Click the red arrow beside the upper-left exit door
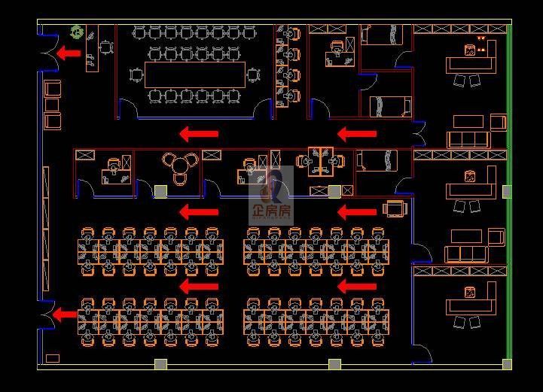The image size is (543, 392). click(x=69, y=53)
